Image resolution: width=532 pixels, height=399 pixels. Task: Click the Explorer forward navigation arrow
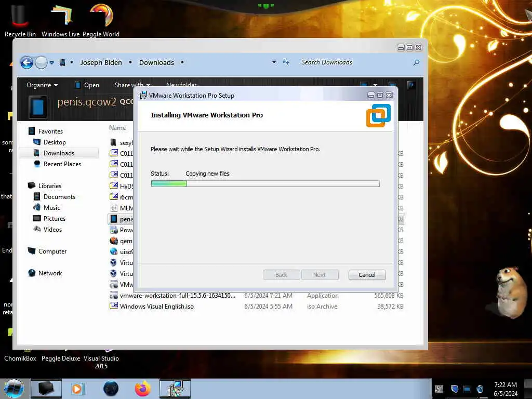tap(41, 62)
